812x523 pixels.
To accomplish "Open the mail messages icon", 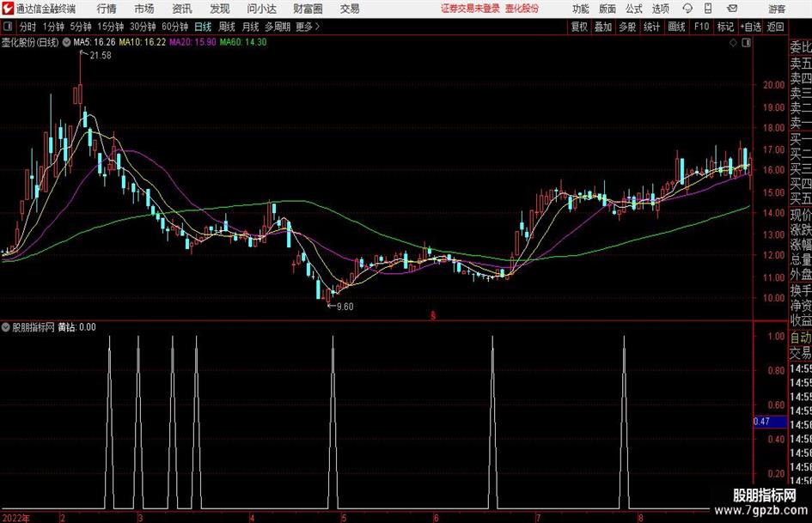I will (732, 9).
